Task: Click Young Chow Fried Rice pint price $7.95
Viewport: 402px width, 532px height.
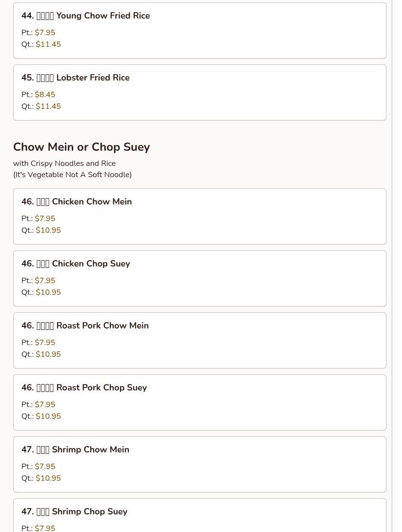Action: point(45,33)
